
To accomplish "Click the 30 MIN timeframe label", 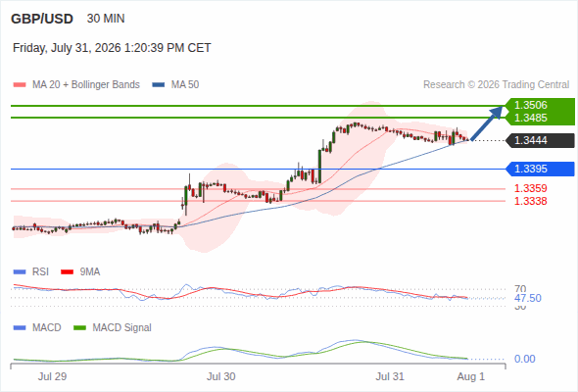I will pyautogui.click(x=106, y=19).
